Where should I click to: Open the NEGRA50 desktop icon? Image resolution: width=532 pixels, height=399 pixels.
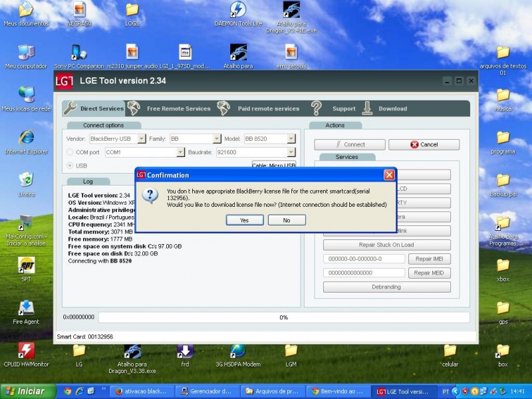[x=79, y=14]
